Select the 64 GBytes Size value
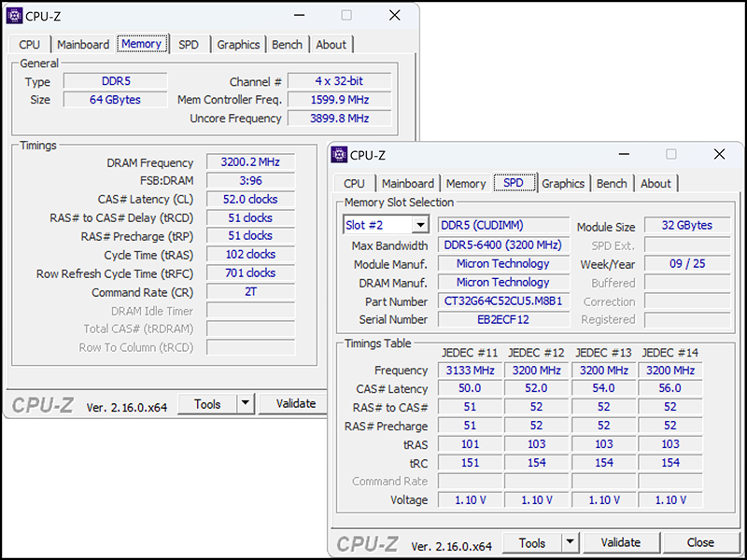Screen dimensions: 747x560 coord(116,100)
